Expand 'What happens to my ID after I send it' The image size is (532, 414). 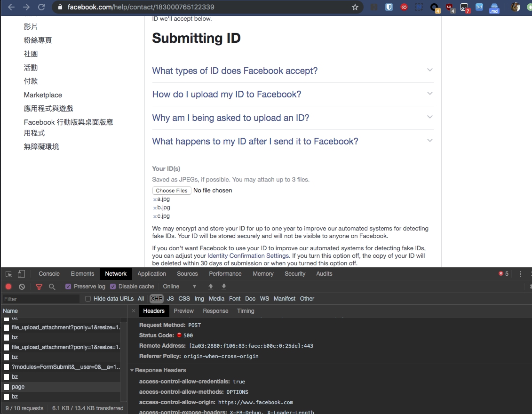click(x=293, y=141)
